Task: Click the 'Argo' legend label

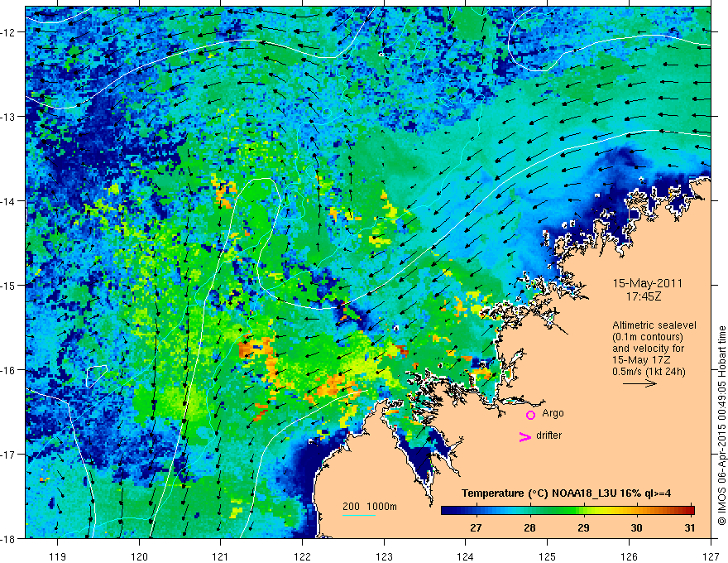Action: pyautogui.click(x=553, y=413)
